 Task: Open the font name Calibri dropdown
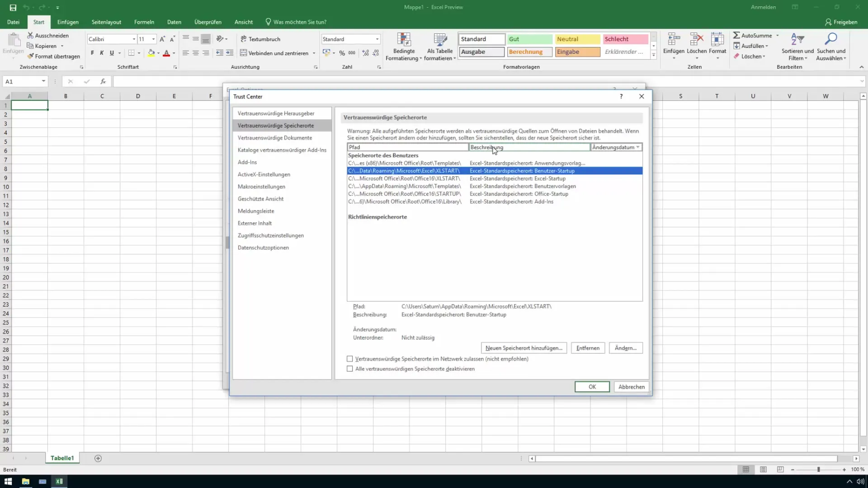tap(134, 39)
